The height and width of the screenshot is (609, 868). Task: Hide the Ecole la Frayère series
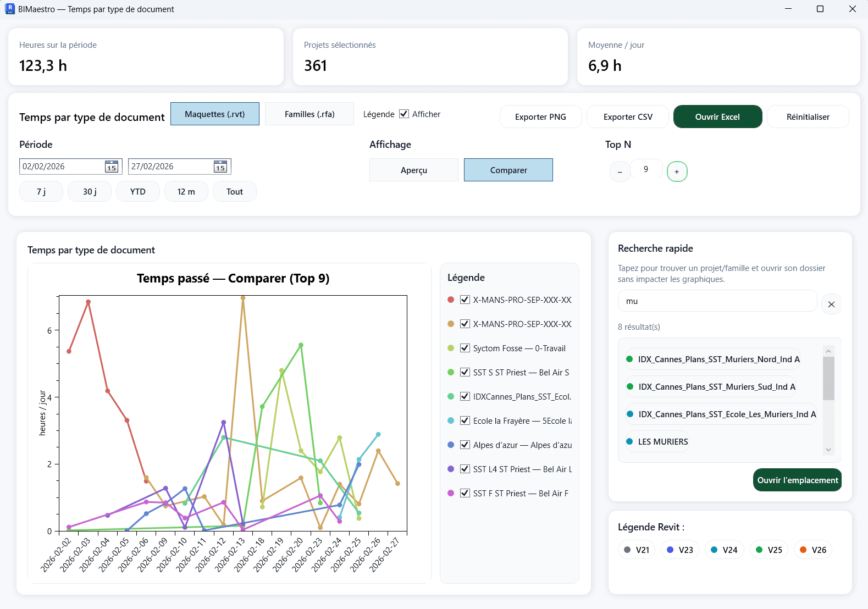465,420
